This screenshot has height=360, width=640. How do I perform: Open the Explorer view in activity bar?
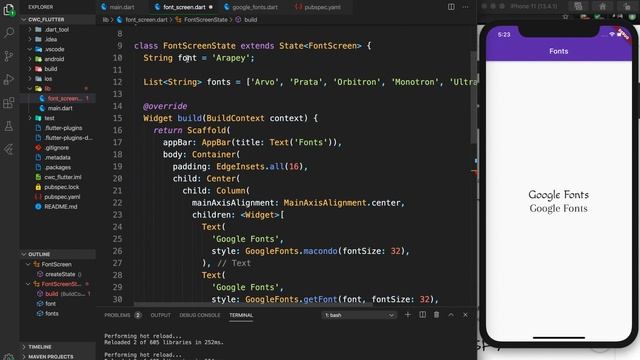coord(9,9)
